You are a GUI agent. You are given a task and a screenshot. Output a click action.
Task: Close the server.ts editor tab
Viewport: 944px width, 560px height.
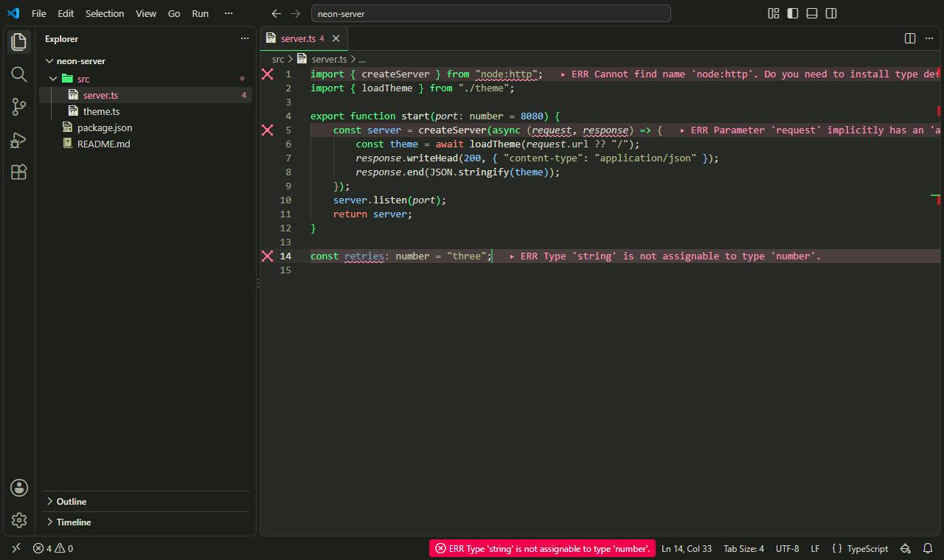(x=336, y=38)
